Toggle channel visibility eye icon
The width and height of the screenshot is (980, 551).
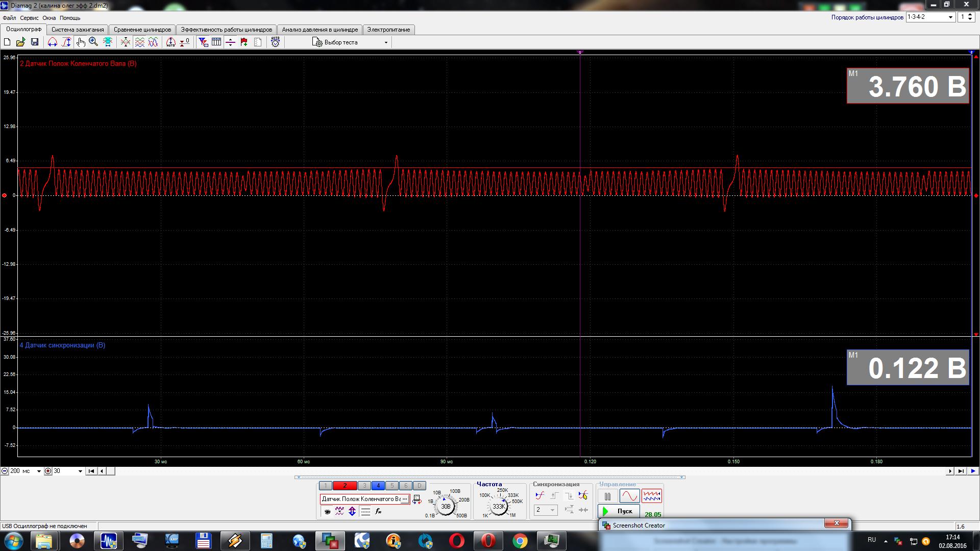coord(327,511)
